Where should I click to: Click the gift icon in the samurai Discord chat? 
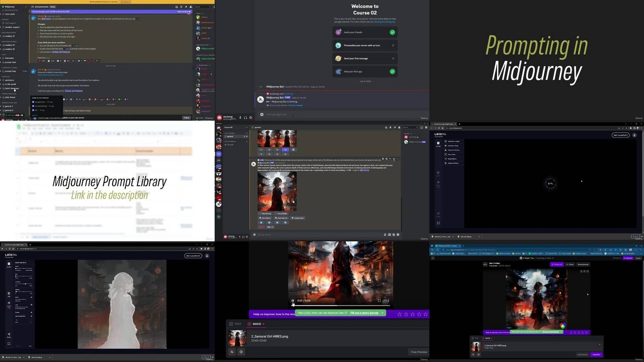(x=384, y=234)
